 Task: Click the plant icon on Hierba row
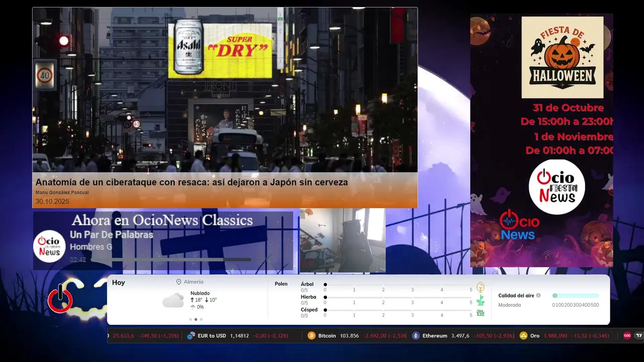(x=480, y=300)
